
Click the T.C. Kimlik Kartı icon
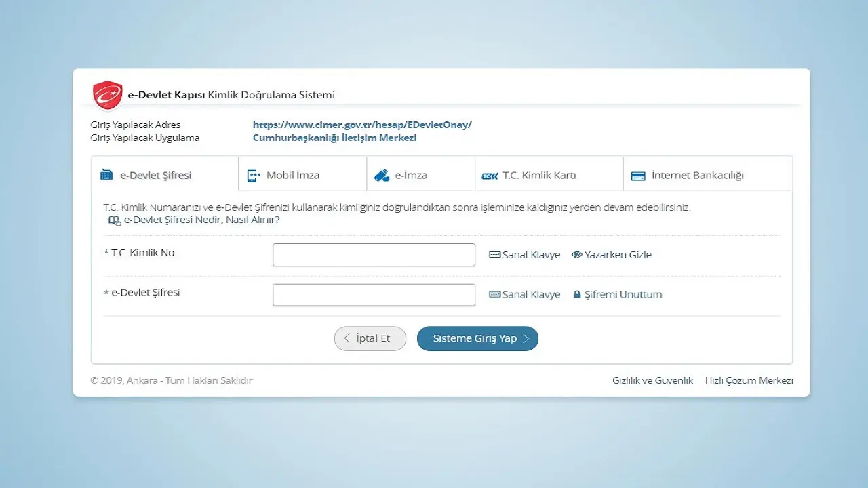(x=490, y=176)
